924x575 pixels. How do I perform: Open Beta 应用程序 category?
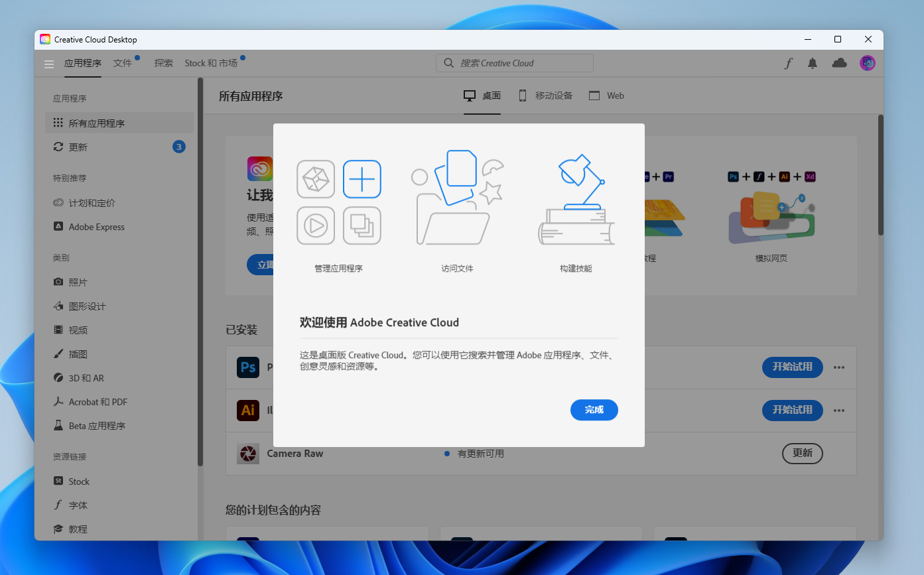[119, 426]
